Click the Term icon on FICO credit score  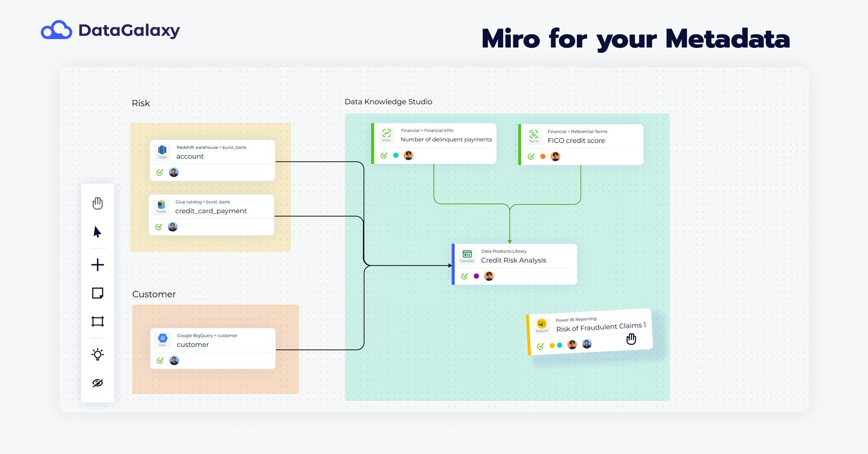(x=534, y=135)
